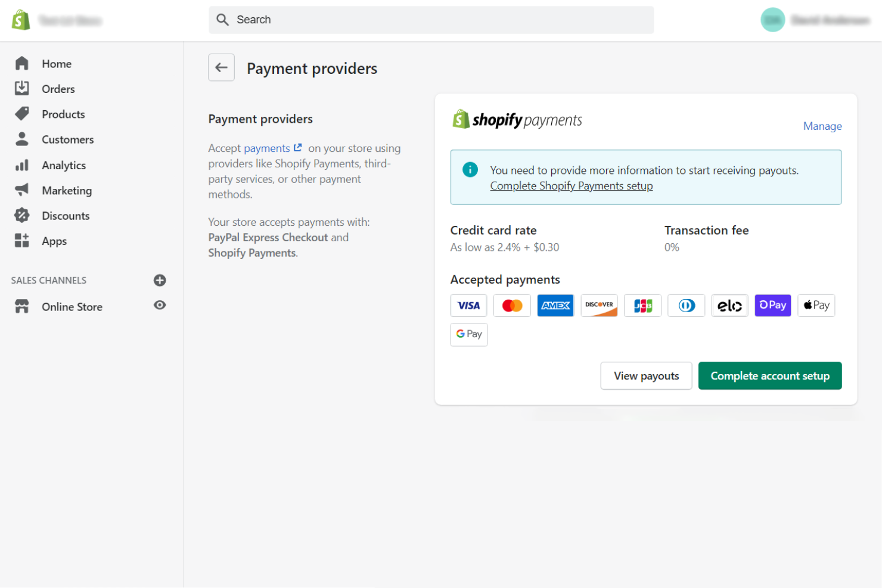This screenshot has height=588, width=882.
Task: Select the Marketing icon
Action: [x=21, y=190]
